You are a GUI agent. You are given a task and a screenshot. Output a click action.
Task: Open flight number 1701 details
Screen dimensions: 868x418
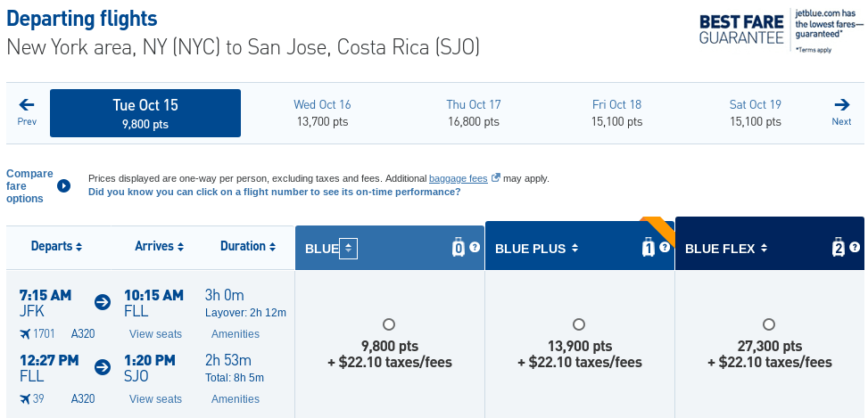pyautogui.click(x=43, y=334)
